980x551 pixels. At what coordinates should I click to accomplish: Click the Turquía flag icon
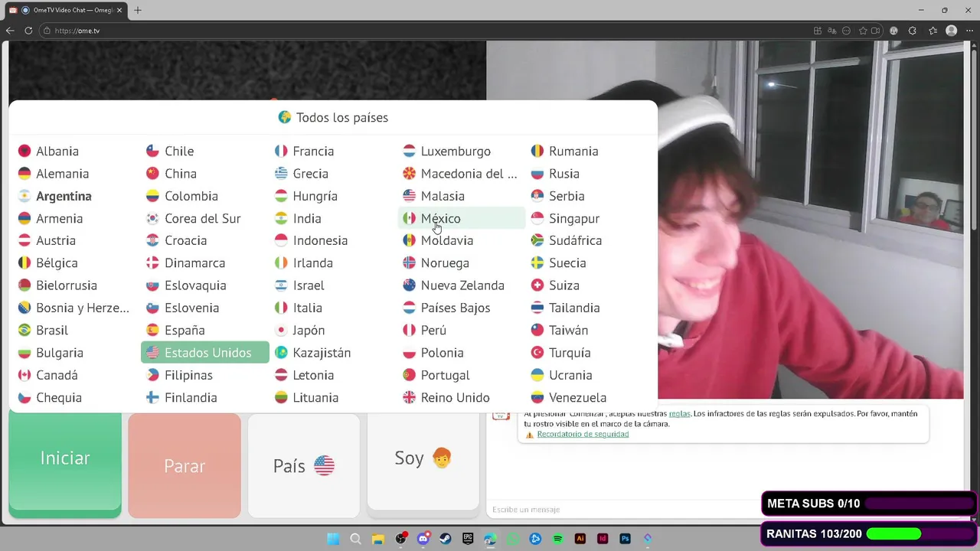pyautogui.click(x=537, y=353)
